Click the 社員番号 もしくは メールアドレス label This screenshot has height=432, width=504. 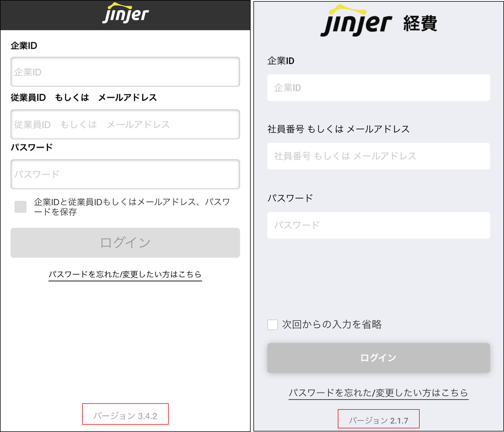(338, 129)
